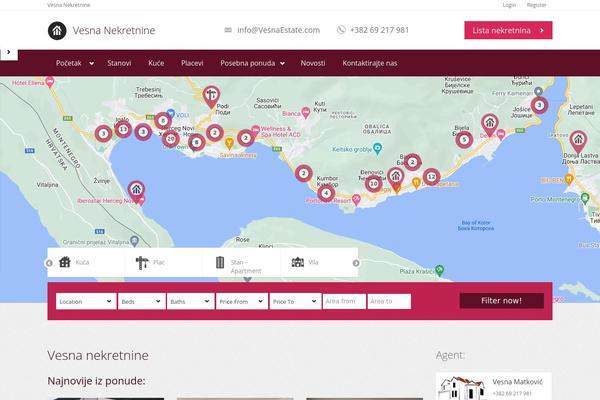Select the Stan - Apartment building icon
The height and width of the screenshot is (400, 600).
(x=220, y=262)
